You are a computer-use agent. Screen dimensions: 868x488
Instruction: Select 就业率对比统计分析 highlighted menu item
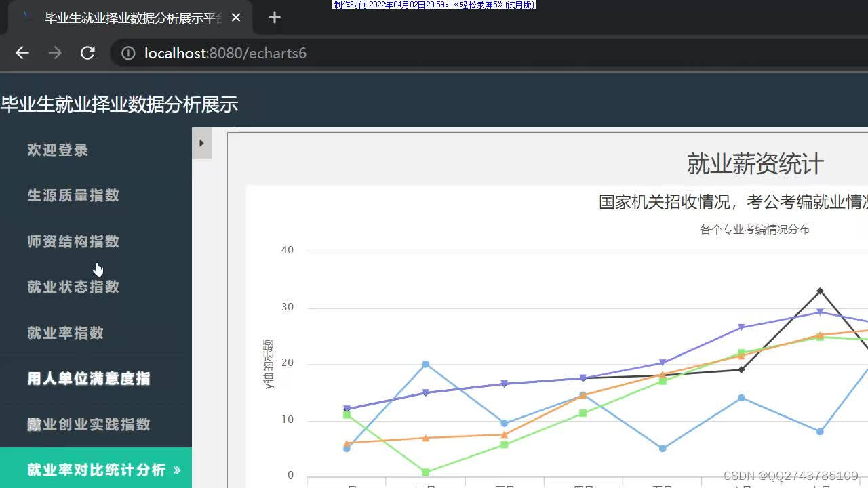tap(96, 470)
